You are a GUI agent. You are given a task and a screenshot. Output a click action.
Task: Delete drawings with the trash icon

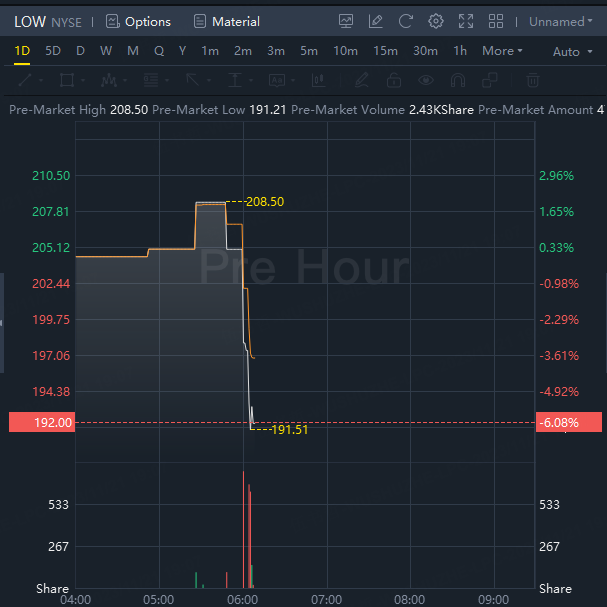[533, 81]
